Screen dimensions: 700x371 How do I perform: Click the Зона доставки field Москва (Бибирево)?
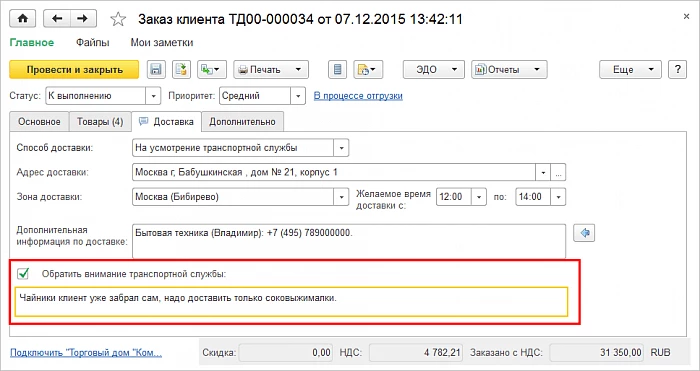[233, 197]
